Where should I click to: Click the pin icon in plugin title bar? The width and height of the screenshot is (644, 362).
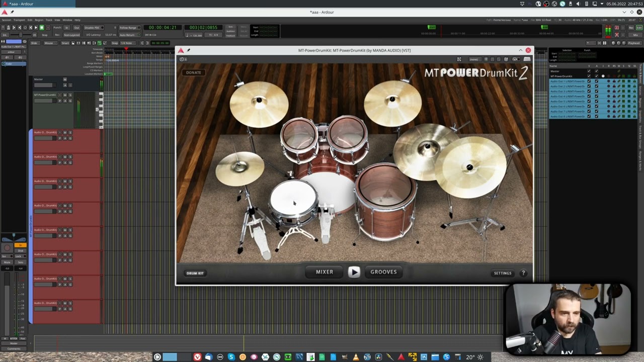(188, 50)
